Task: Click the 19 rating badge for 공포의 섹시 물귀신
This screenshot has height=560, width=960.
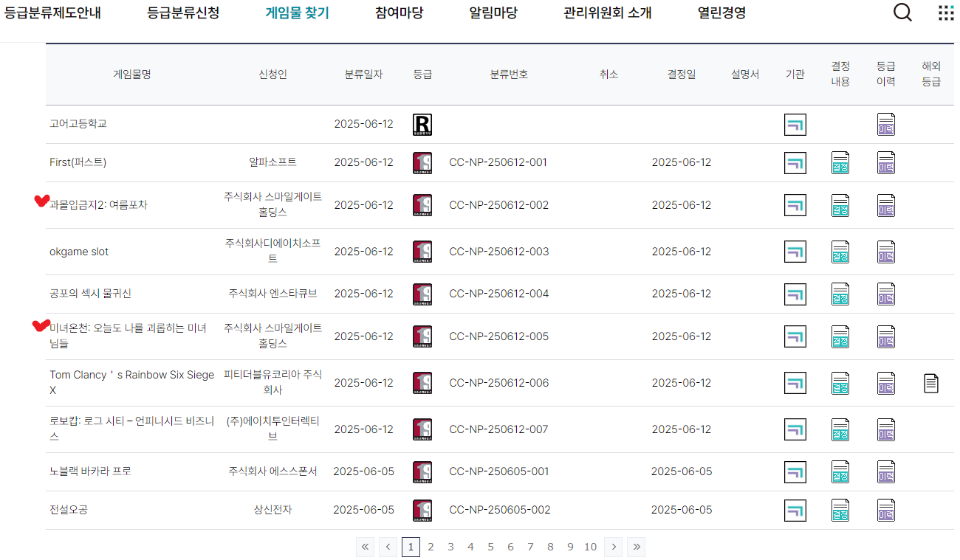Action: point(422,294)
